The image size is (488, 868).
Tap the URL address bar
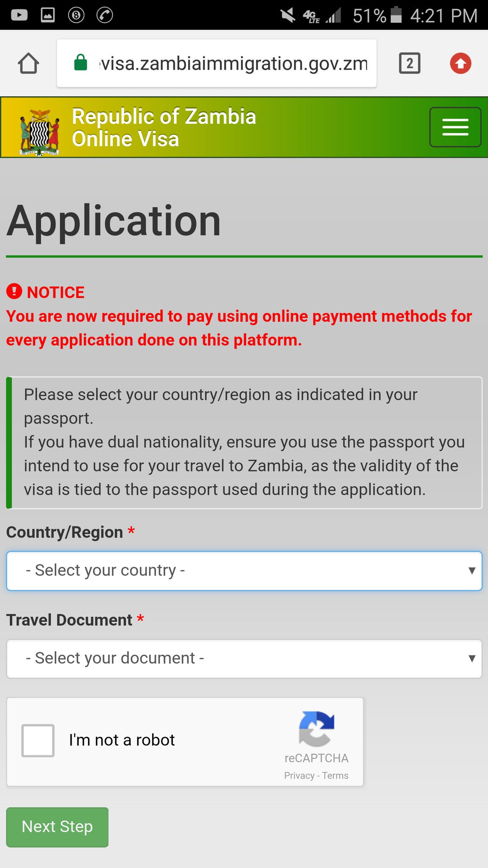(x=216, y=63)
